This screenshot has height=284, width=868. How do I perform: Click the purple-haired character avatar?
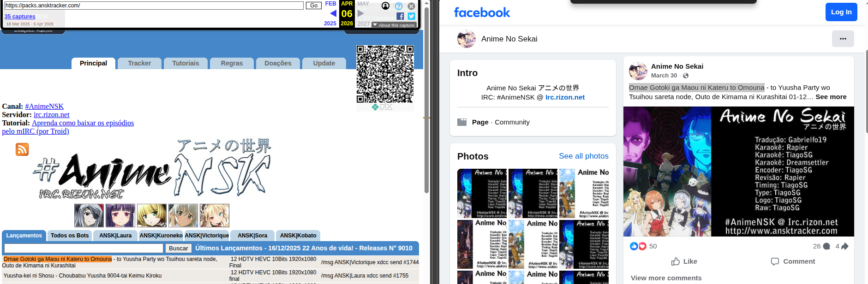pyautogui.click(x=120, y=215)
